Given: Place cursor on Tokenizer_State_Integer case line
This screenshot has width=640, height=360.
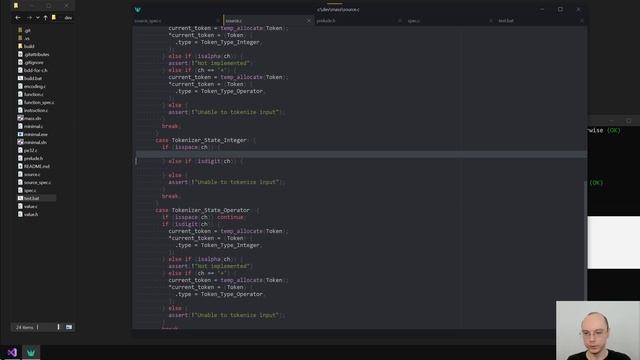Looking at the screenshot, I should tap(205, 140).
